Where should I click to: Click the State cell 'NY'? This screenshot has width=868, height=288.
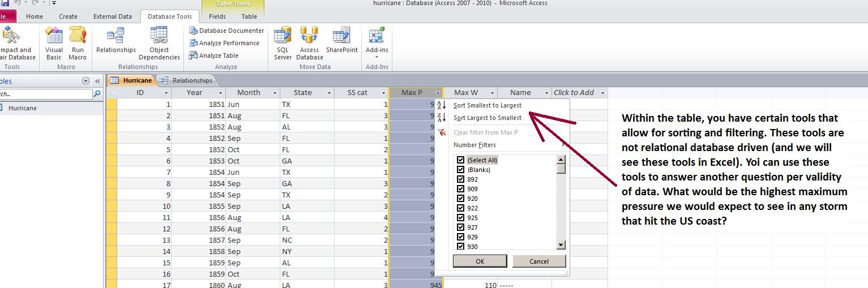tap(307, 251)
